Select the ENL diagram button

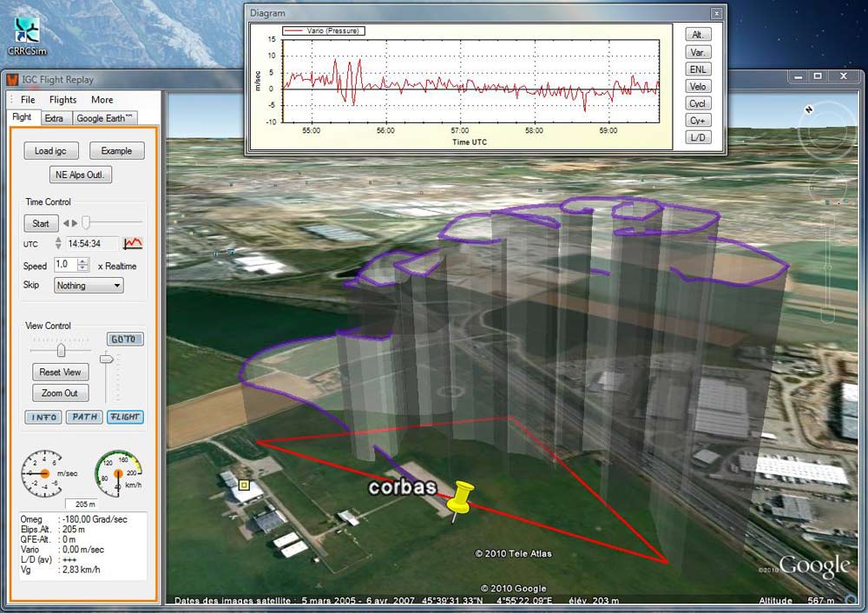coord(698,69)
